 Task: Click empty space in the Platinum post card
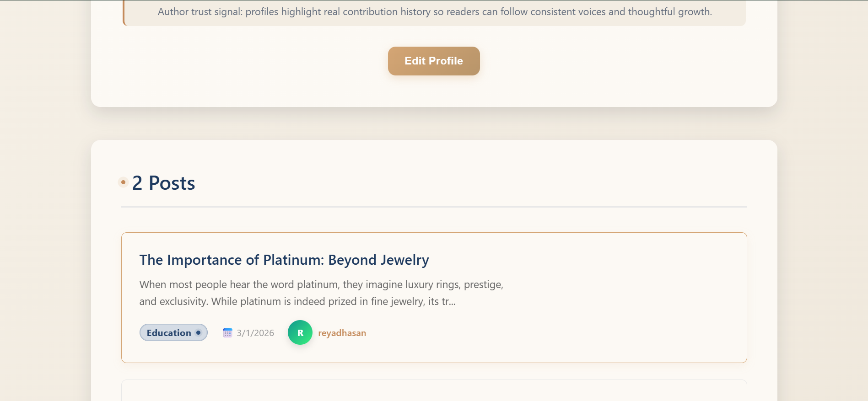[618, 297]
